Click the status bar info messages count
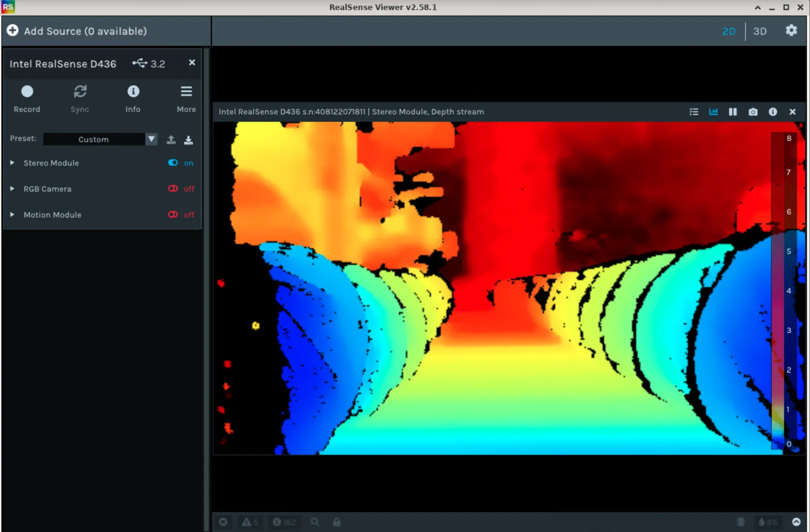Viewport: 810px width, 532px height. point(284,522)
